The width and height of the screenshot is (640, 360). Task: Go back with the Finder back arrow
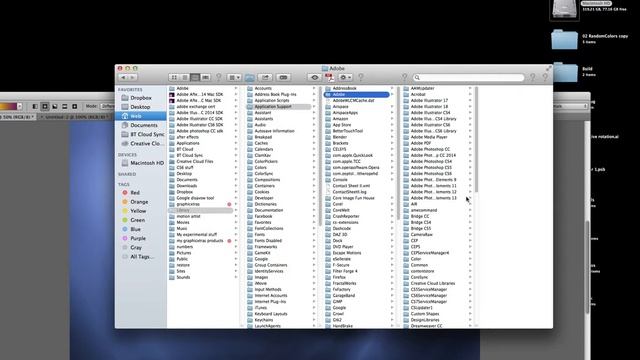[x=123, y=78]
